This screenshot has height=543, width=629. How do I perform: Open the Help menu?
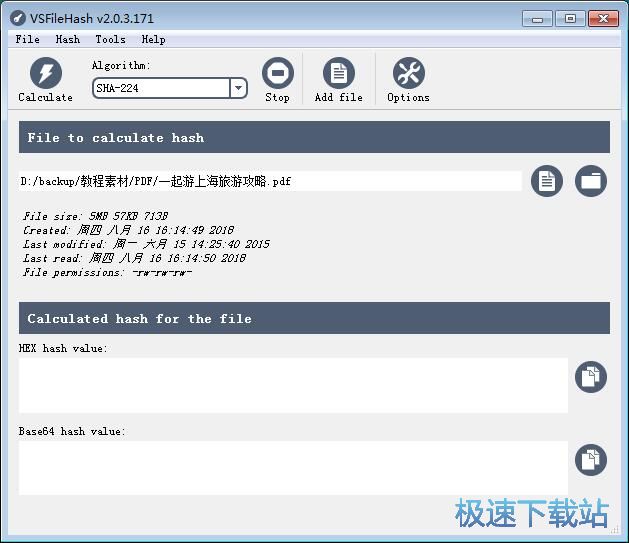pos(153,39)
